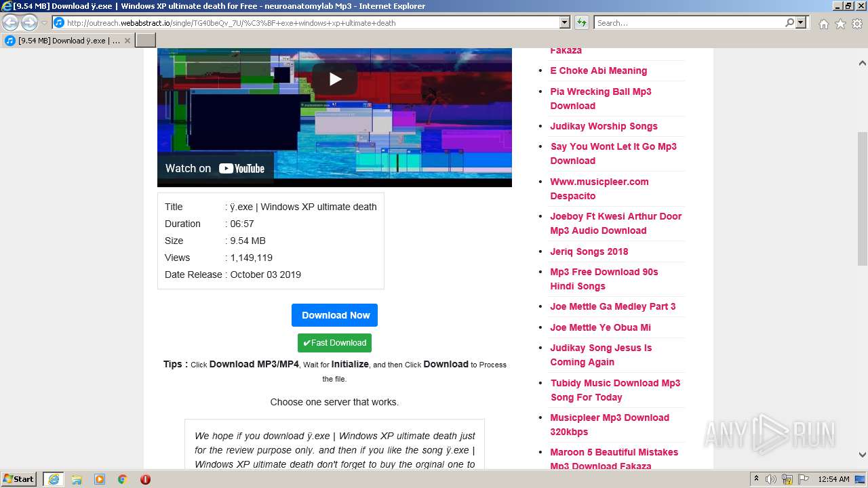Open Chrome taskbar icon
This screenshot has width=868, height=488.
[123, 479]
